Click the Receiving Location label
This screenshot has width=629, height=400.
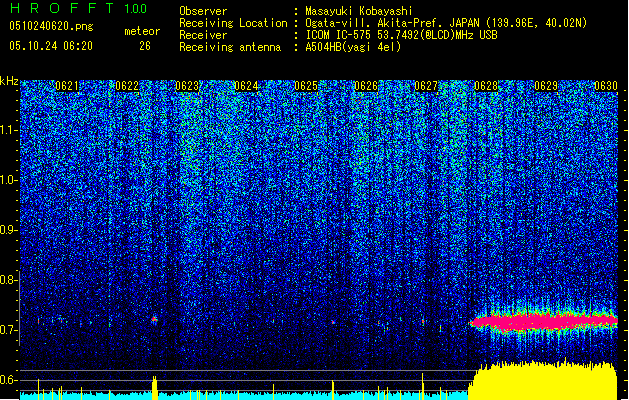coord(233,23)
